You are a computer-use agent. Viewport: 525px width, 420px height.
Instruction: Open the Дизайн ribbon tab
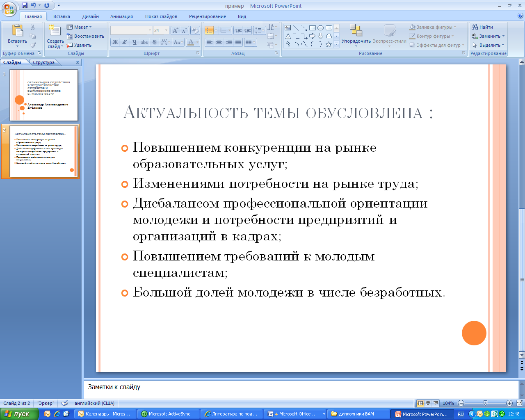point(91,16)
